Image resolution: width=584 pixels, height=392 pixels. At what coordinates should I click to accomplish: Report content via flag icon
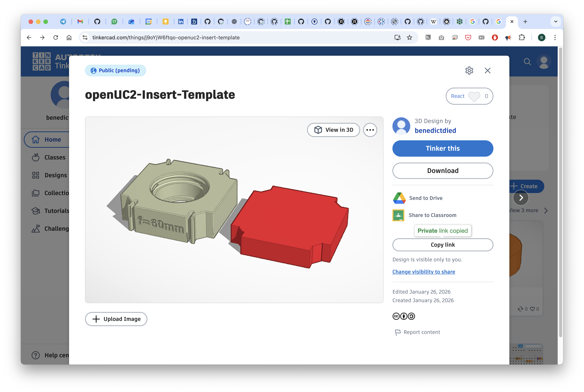[397, 332]
